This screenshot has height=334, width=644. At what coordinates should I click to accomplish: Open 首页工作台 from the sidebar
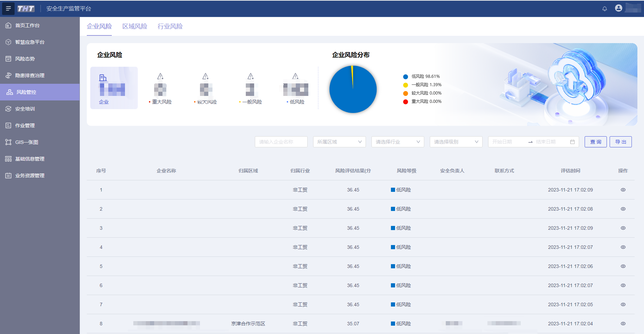click(27, 25)
